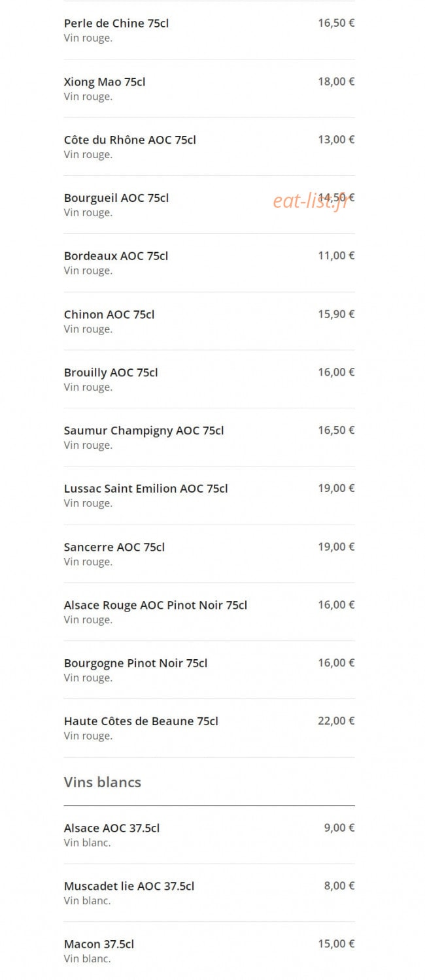This screenshot has height=980, width=425.
Task: Select the Perle de Chine 75cl wine
Action: [x=209, y=30]
